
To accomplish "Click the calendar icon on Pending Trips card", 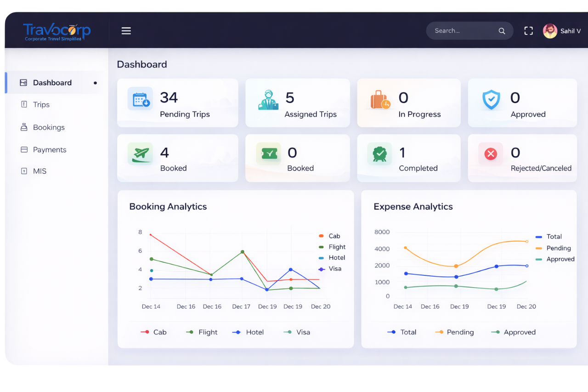I will 140,99.
